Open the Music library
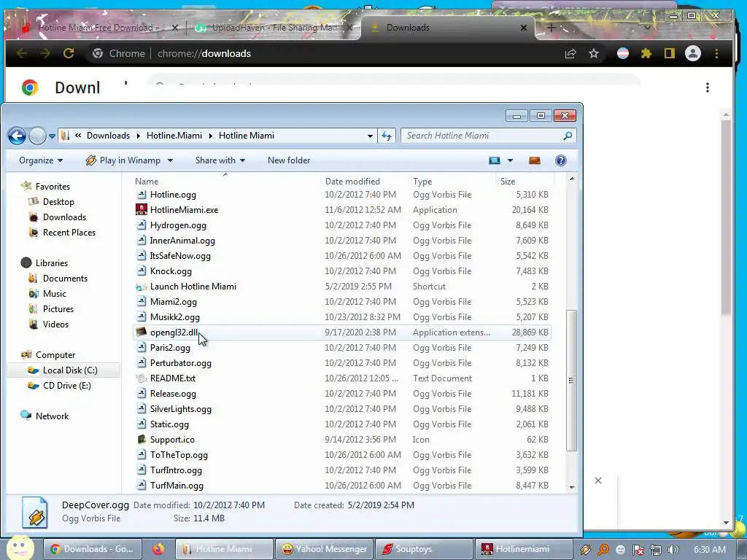The height and width of the screenshot is (560, 747). 54,294
